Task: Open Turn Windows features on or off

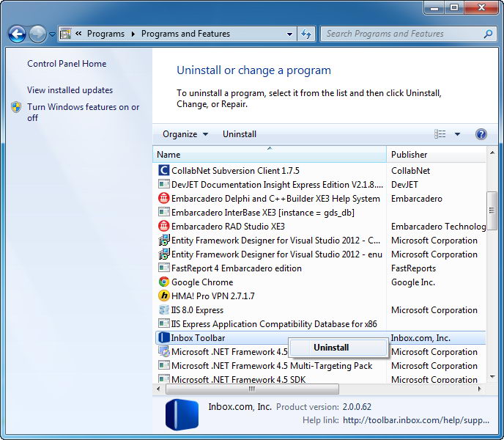Action: [x=83, y=112]
